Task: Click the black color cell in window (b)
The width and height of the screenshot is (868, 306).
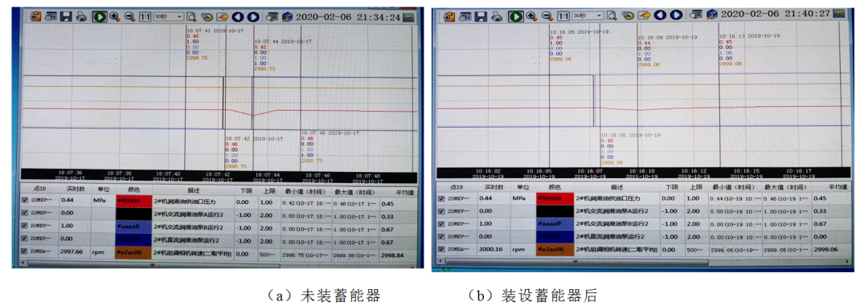Action: 555,210
